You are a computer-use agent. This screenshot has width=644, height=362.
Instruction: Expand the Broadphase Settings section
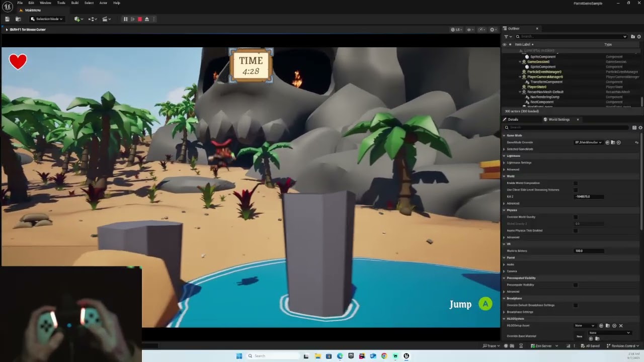[x=505, y=312]
